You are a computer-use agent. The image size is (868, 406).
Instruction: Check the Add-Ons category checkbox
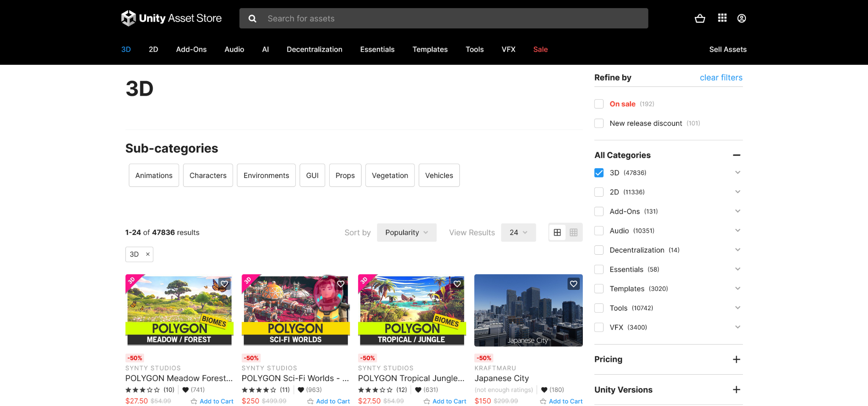click(x=599, y=211)
